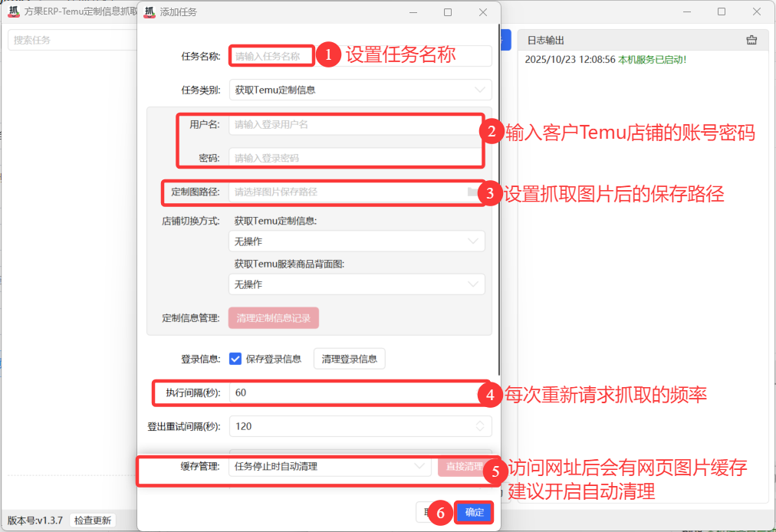Image resolution: width=776 pixels, height=532 pixels.
Task: Click the 登出重试间隔 field showing 120
Action: pos(360,426)
